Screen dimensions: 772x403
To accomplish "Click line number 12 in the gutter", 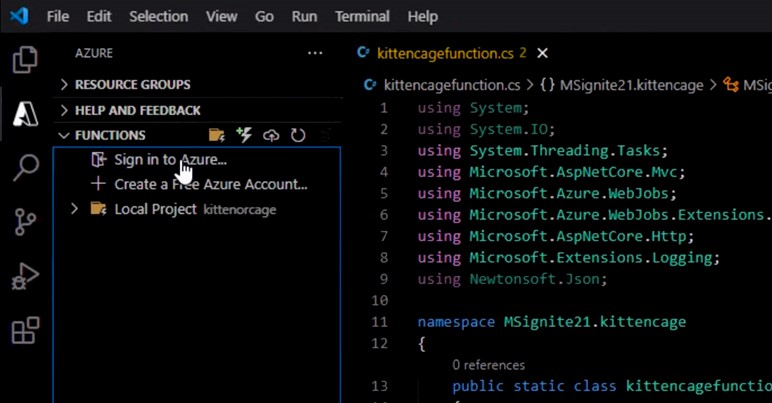I will click(x=380, y=343).
